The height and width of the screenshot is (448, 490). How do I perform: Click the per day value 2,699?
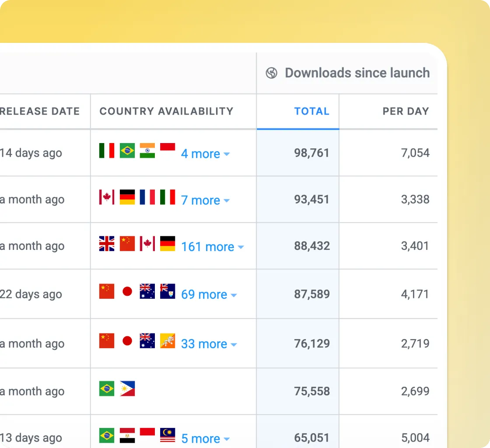click(415, 392)
